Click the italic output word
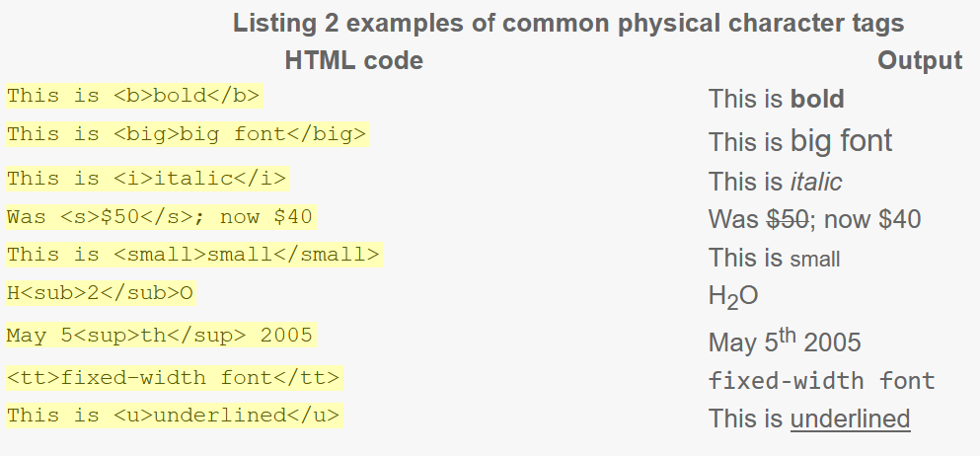The image size is (980, 456). (x=815, y=182)
